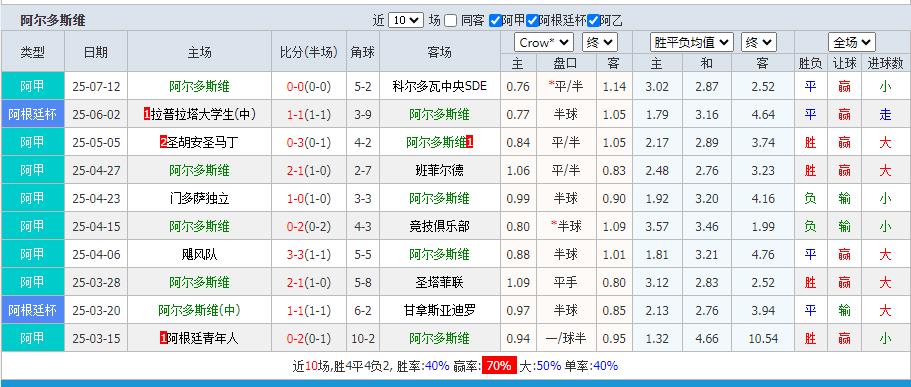Open the 全场 dropdown
Viewport: 911px width, 387px height.
852,42
